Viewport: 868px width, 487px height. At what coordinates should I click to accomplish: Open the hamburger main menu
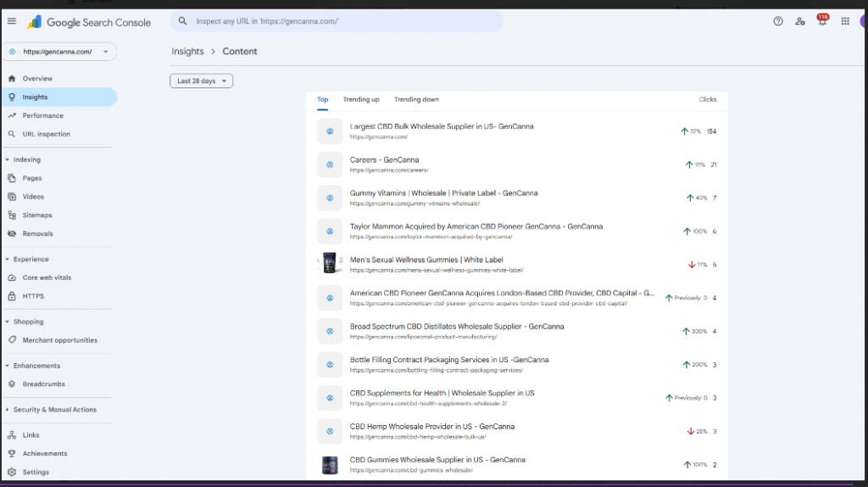pyautogui.click(x=11, y=21)
